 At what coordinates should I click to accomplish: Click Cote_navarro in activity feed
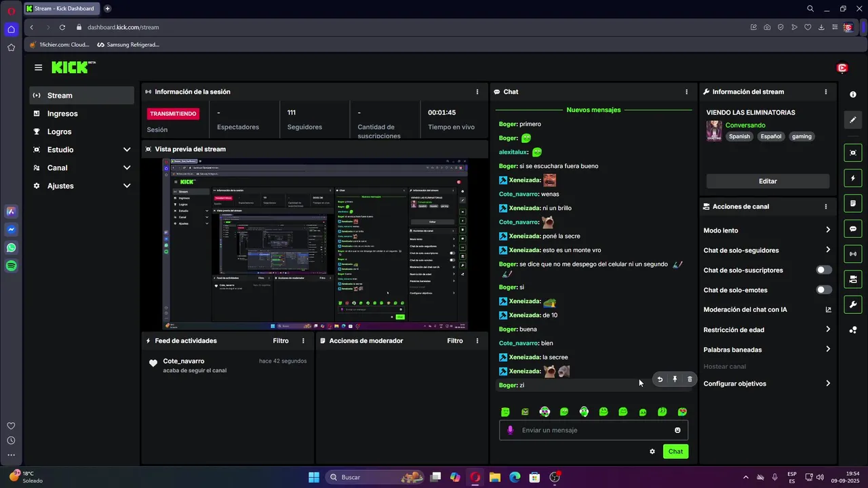184,361
